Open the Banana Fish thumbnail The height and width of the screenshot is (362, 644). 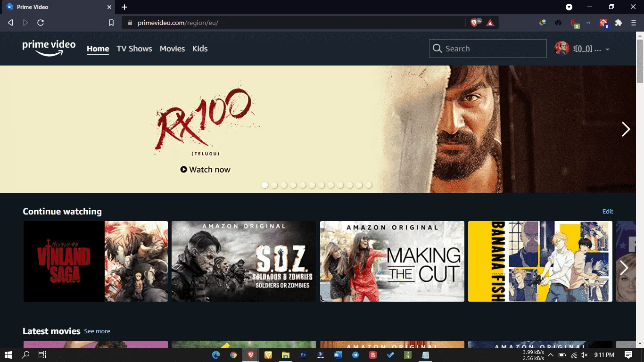(x=540, y=261)
